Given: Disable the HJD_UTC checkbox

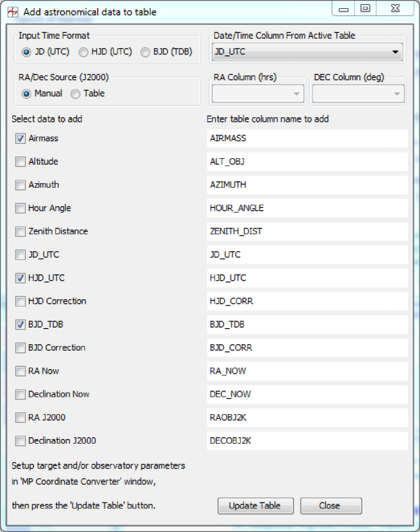Looking at the screenshot, I should [x=21, y=278].
